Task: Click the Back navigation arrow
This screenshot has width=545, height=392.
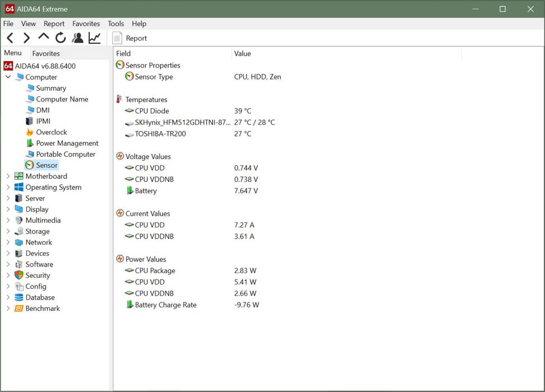Action: tap(10, 38)
